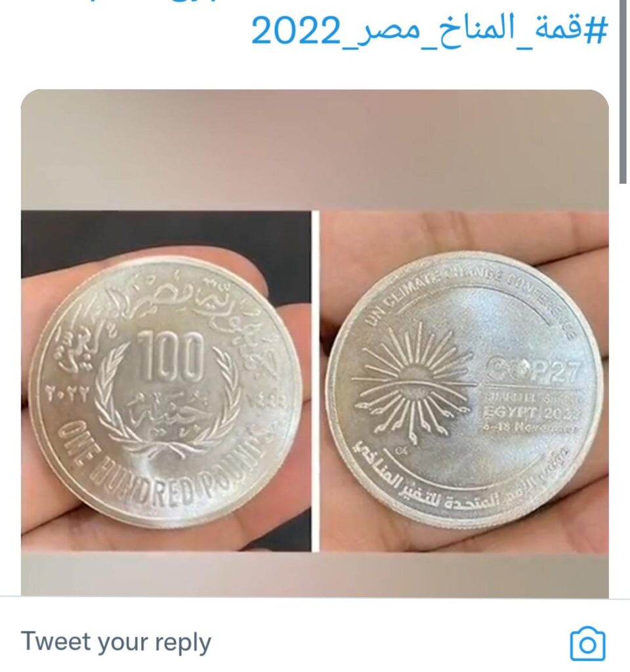Click the "6-18 November" text on the coin
The width and height of the screenshot is (630, 672).
pos(530,427)
